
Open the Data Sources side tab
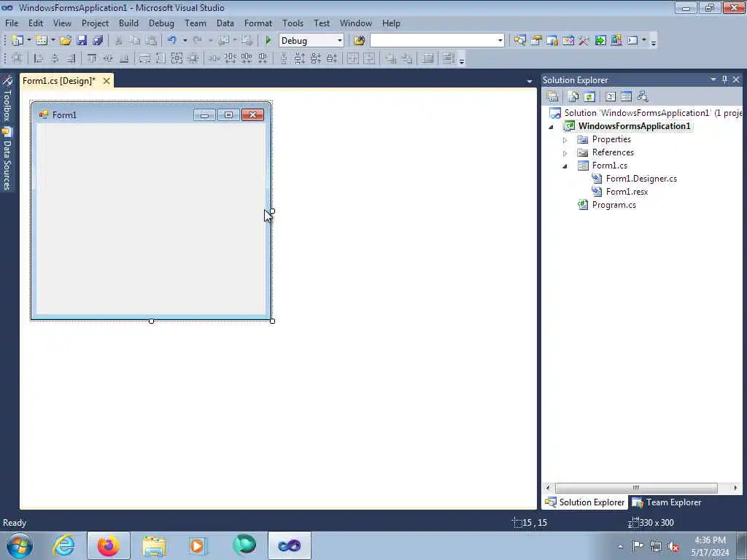[7, 158]
